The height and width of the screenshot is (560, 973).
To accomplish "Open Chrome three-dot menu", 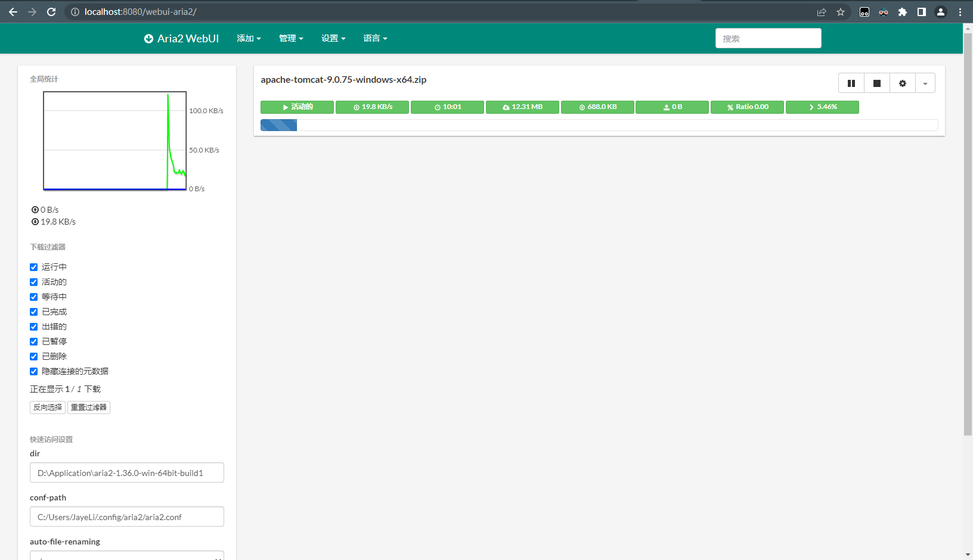I will 960,12.
